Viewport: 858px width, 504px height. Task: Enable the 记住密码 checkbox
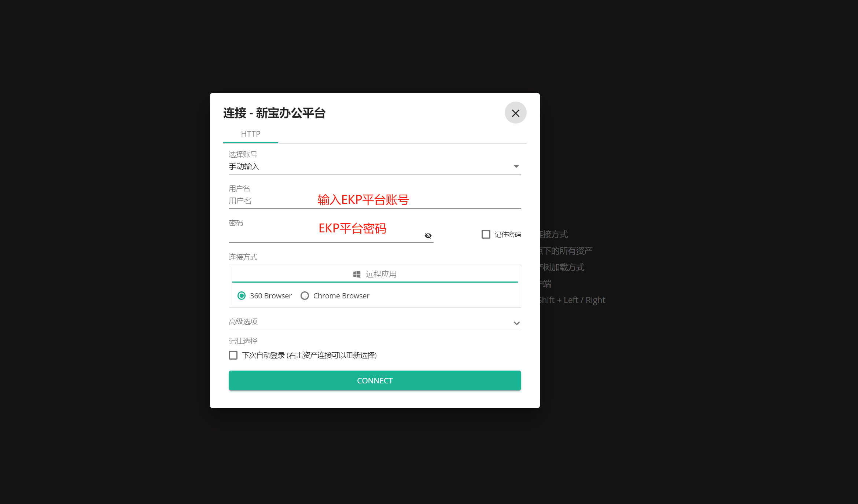486,234
